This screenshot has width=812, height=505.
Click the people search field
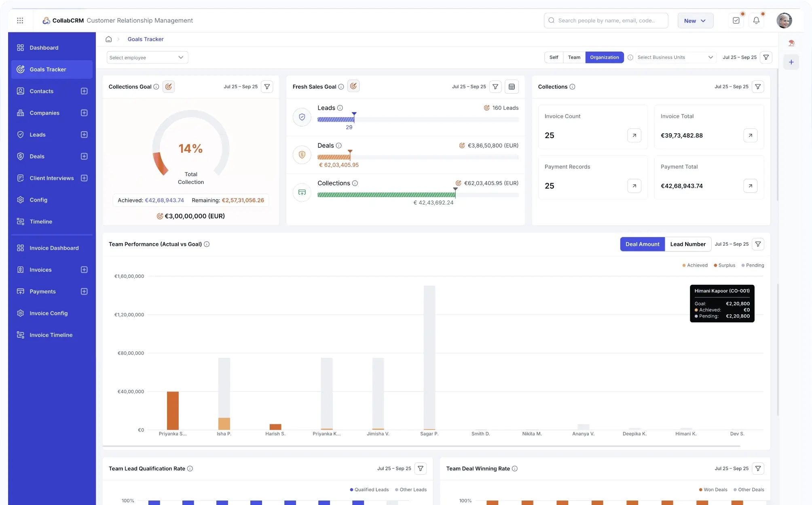[x=607, y=21]
